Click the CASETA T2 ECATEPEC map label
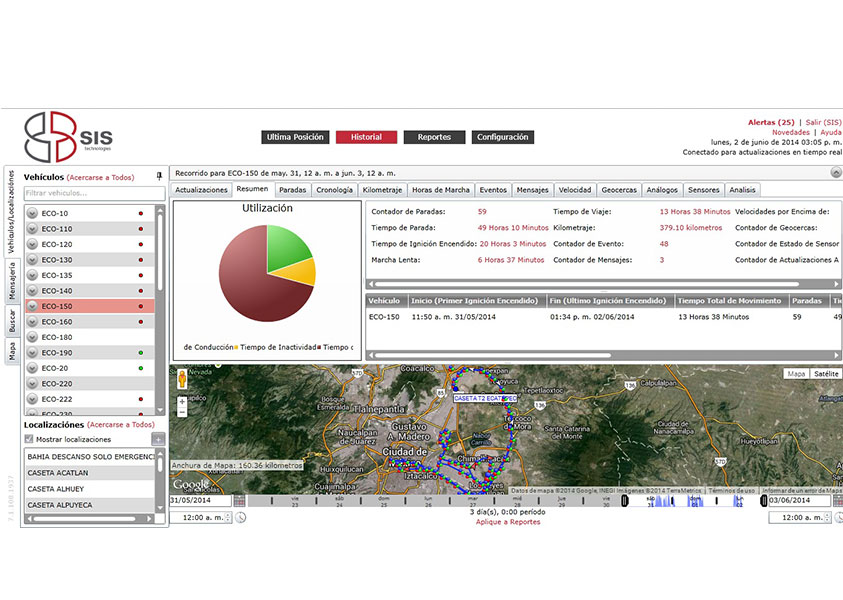843x600 pixels. click(x=485, y=398)
